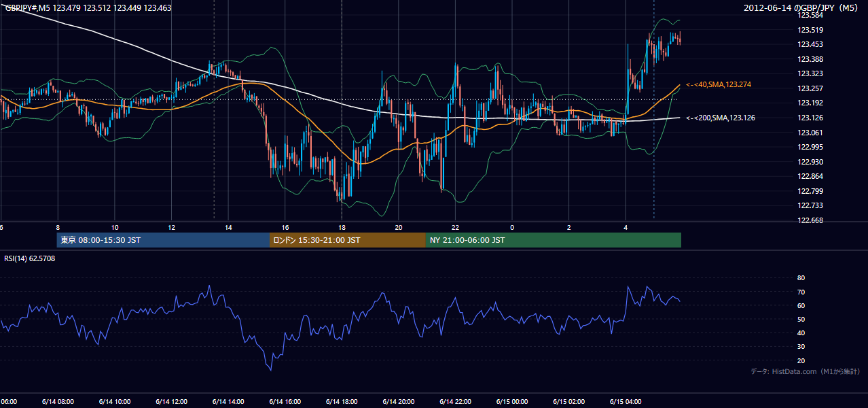The width and height of the screenshot is (868, 408).
Task: Click the bottom date label 6/14 14:00
Action: click(x=228, y=402)
